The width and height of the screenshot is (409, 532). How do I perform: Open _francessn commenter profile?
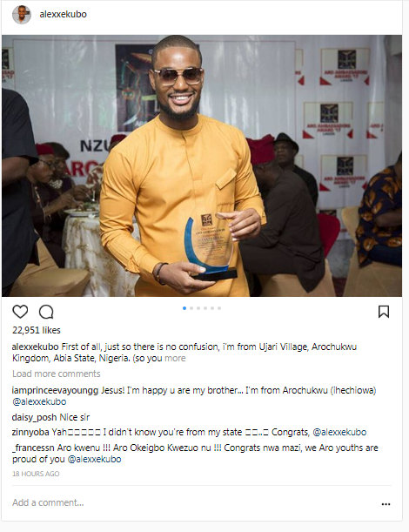[33, 448]
